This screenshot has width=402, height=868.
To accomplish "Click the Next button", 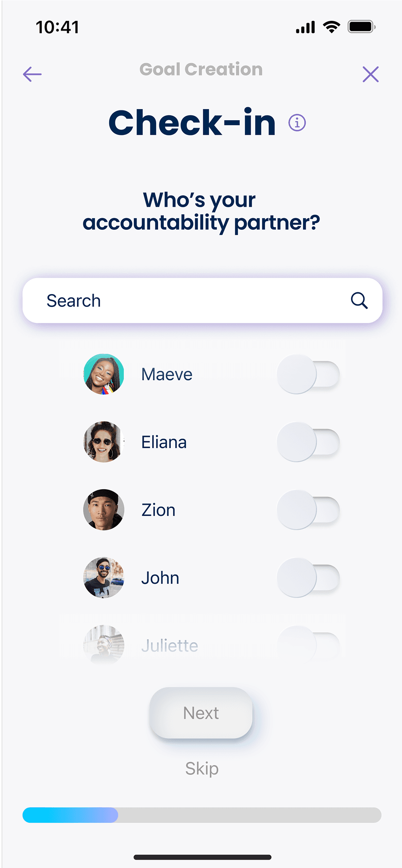I will pyautogui.click(x=201, y=713).
